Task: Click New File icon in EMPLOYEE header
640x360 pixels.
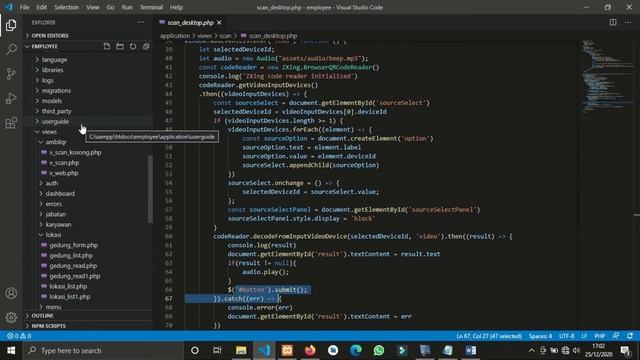Action: pos(107,46)
